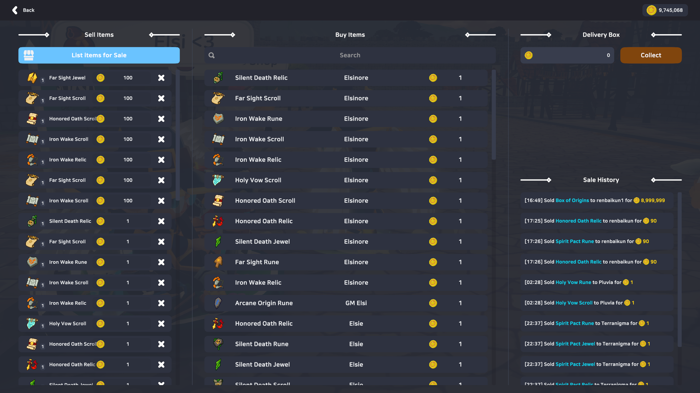
Task: Click Elsie's Honored Oath Relic icon
Action: tap(218, 323)
